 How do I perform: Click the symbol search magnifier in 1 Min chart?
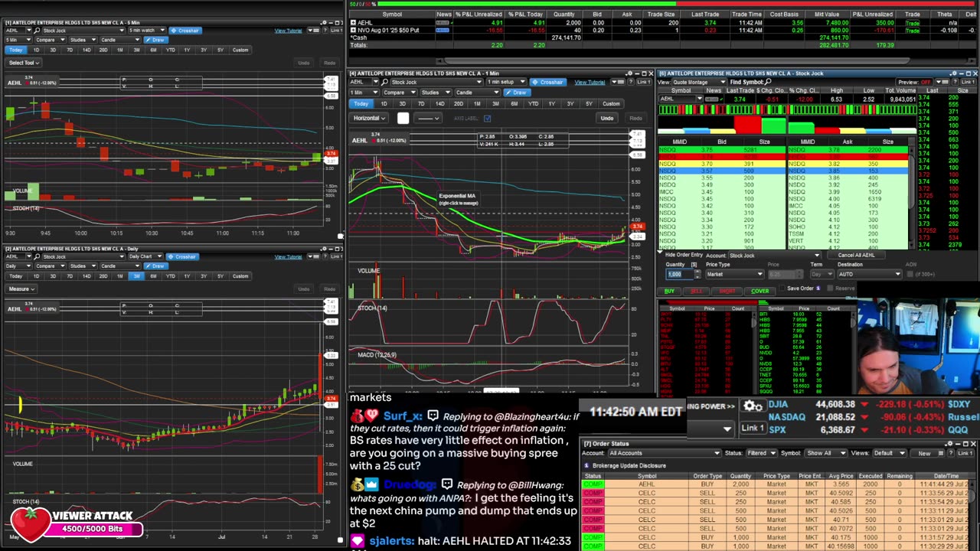384,82
